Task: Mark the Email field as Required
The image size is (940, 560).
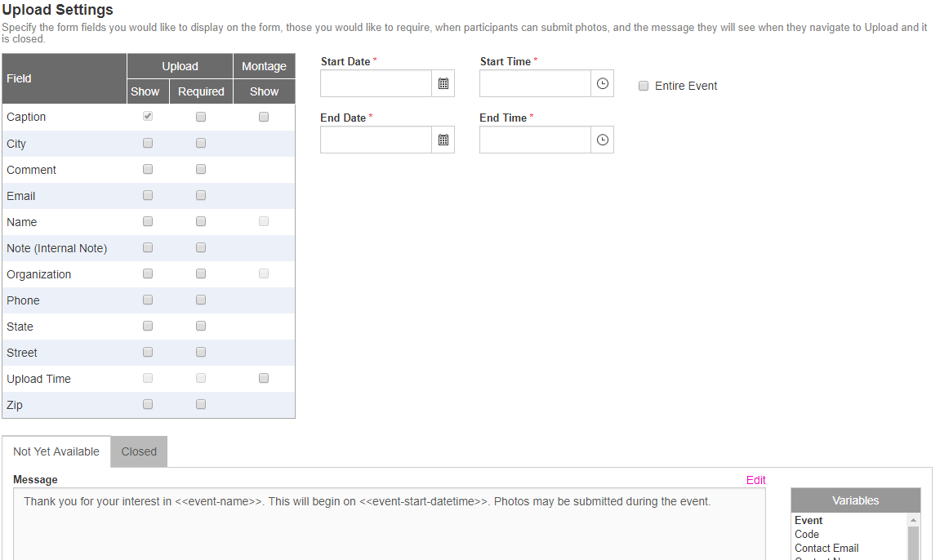Action: [x=201, y=195]
